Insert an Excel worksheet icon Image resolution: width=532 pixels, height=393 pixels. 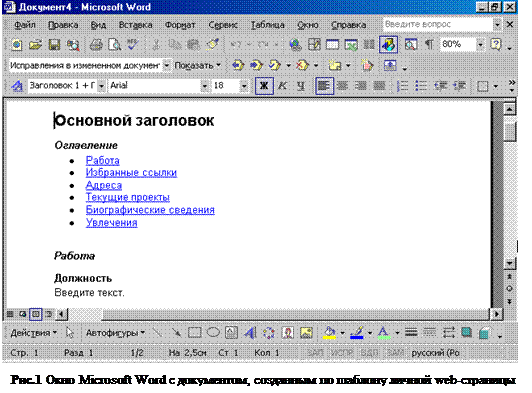(351, 45)
